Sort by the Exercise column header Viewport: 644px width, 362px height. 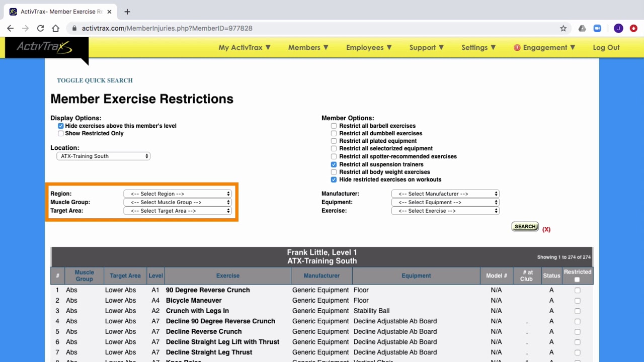point(228,276)
